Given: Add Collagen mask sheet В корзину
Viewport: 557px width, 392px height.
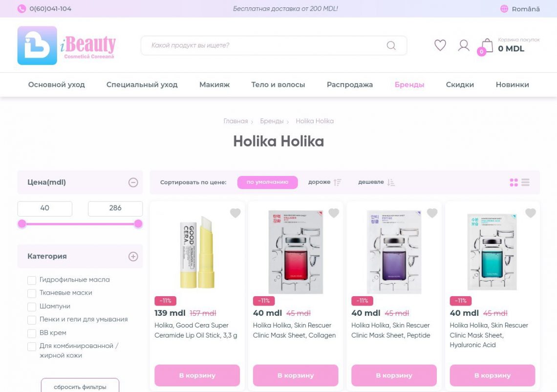Looking at the screenshot, I should (x=296, y=375).
